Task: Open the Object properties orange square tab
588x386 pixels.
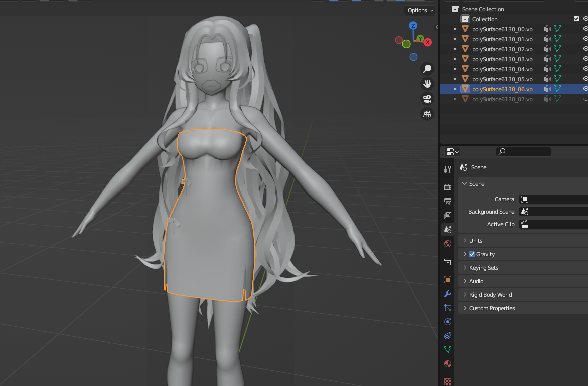Action: 448,280
